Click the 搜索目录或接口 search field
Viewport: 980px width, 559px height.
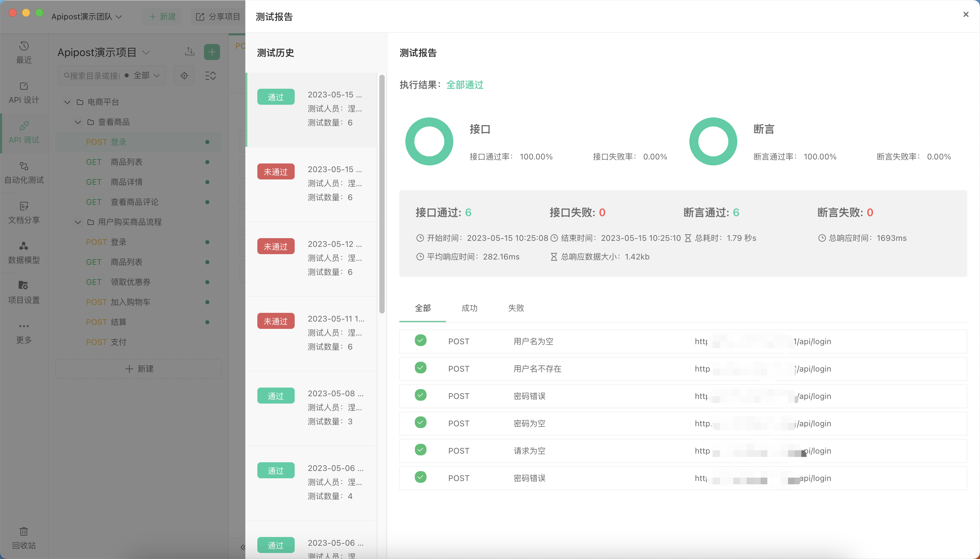92,76
